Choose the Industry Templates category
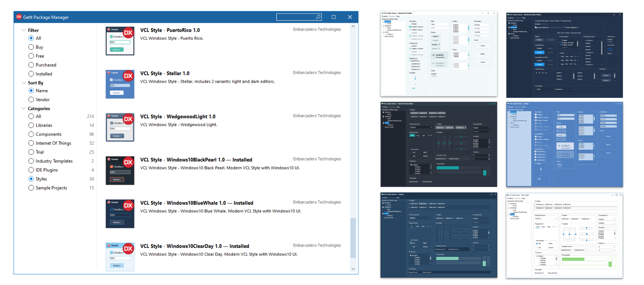The image size is (644, 285). 31,161
